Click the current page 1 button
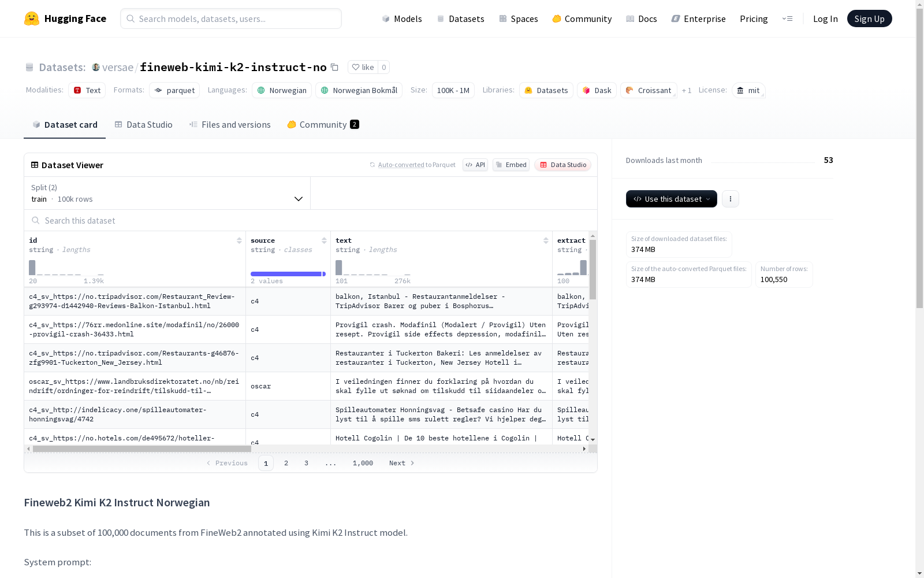 [x=266, y=463]
